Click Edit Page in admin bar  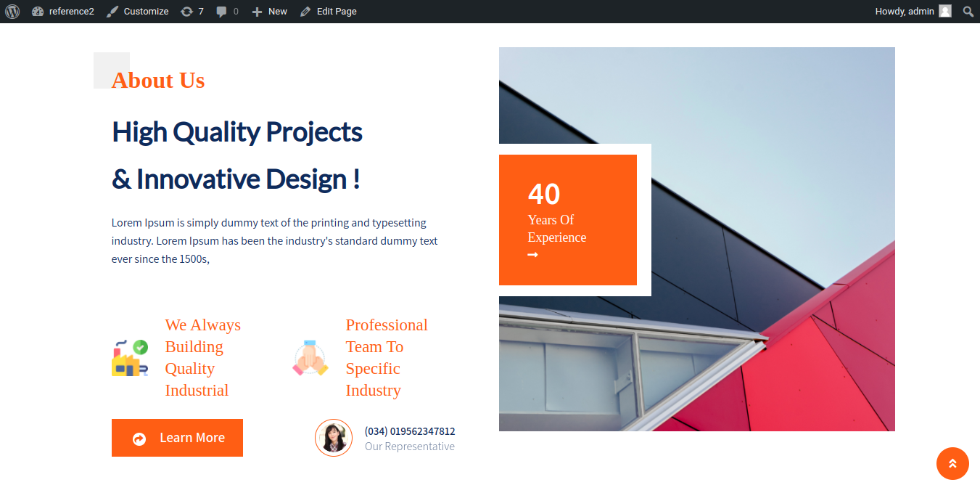click(x=328, y=12)
